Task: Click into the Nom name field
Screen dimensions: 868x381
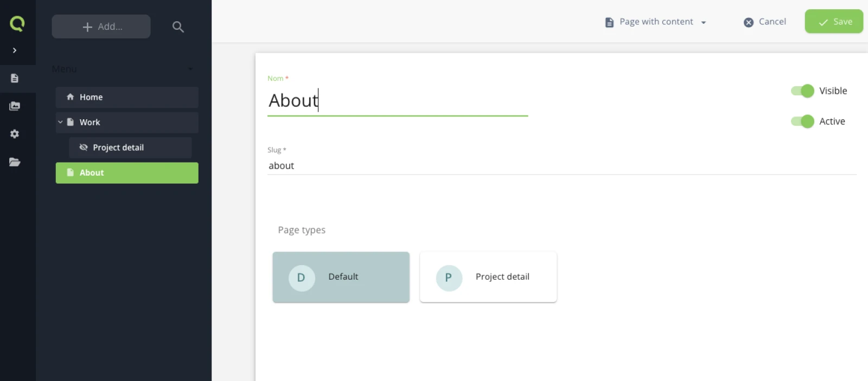Action: (x=398, y=101)
